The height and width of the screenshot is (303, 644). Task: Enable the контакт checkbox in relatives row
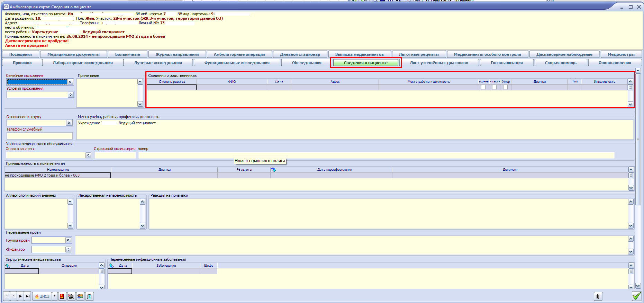point(494,87)
